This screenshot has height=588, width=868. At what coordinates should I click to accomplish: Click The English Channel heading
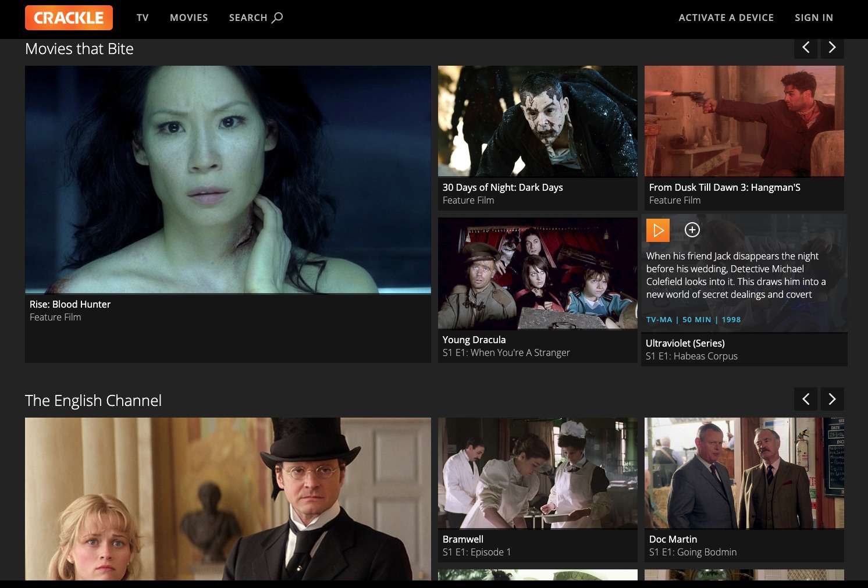(93, 401)
